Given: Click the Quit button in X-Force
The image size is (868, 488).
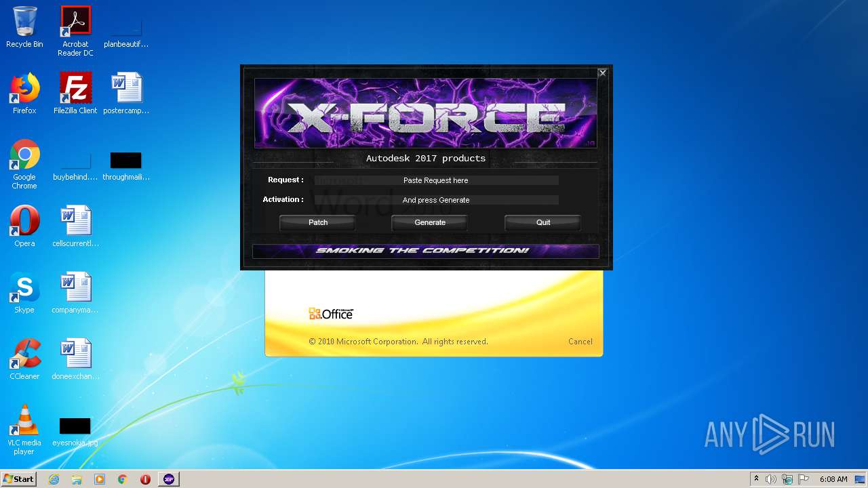Looking at the screenshot, I should (543, 222).
